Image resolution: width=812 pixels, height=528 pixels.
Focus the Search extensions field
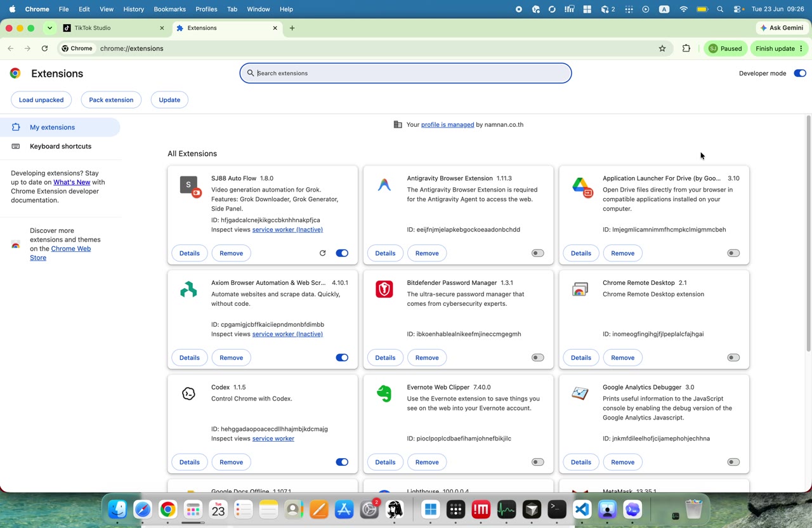405,73
